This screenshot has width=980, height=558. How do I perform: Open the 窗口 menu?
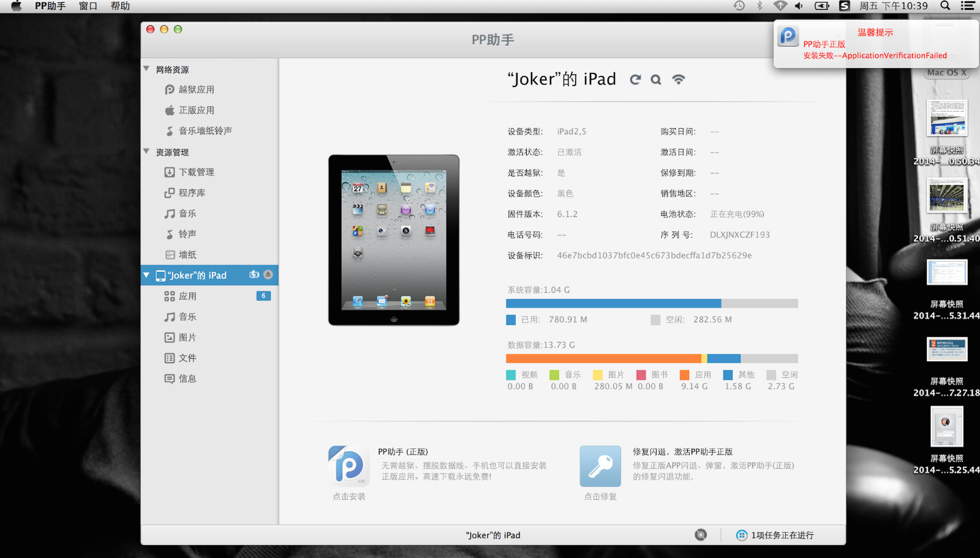88,6
